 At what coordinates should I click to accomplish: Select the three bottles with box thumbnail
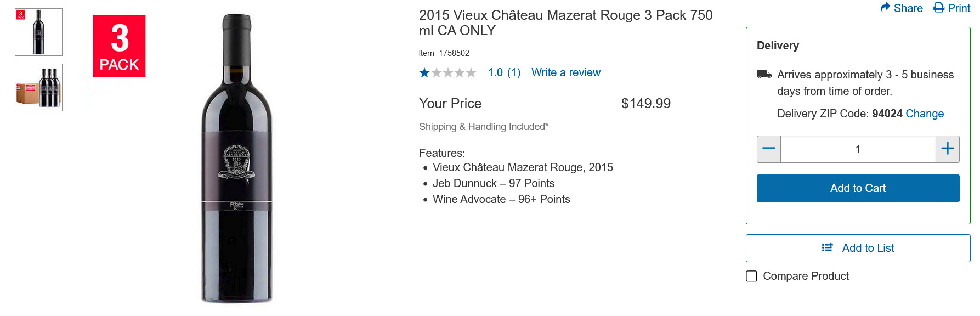(x=38, y=88)
